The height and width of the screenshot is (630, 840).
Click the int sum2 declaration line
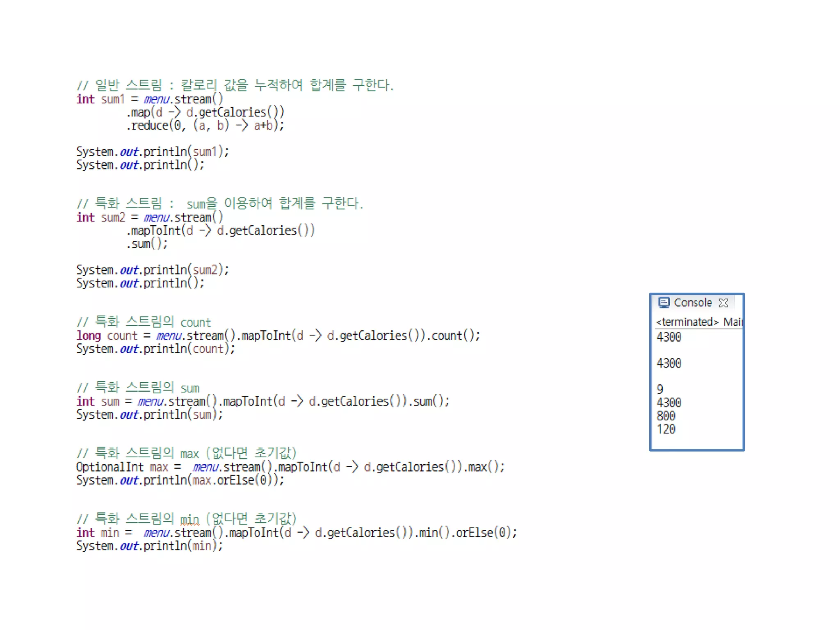point(150,217)
